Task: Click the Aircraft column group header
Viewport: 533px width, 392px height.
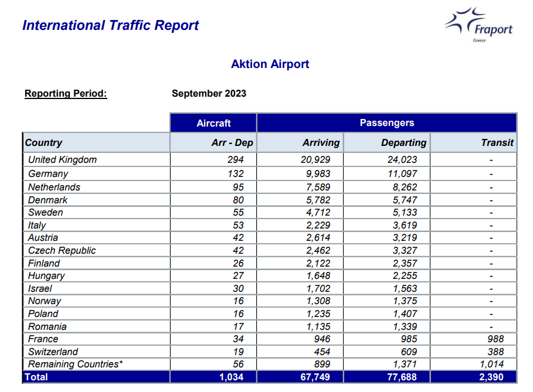Action: click(213, 123)
